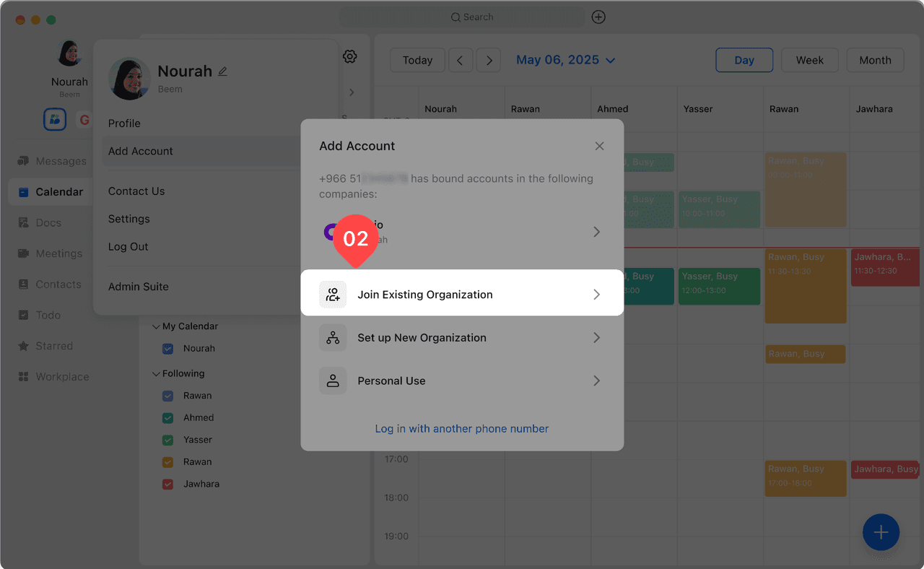Click the Join Existing Organization icon
The width and height of the screenshot is (924, 569).
click(x=333, y=295)
